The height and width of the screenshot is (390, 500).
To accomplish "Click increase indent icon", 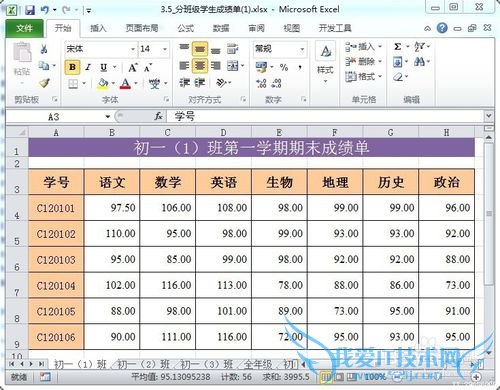I will [200, 83].
